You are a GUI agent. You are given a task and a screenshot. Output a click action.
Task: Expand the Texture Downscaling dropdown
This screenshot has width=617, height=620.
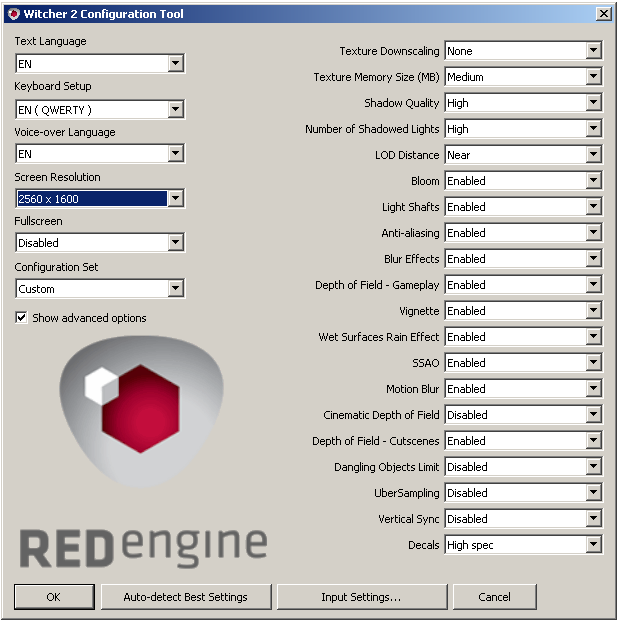tap(523, 51)
